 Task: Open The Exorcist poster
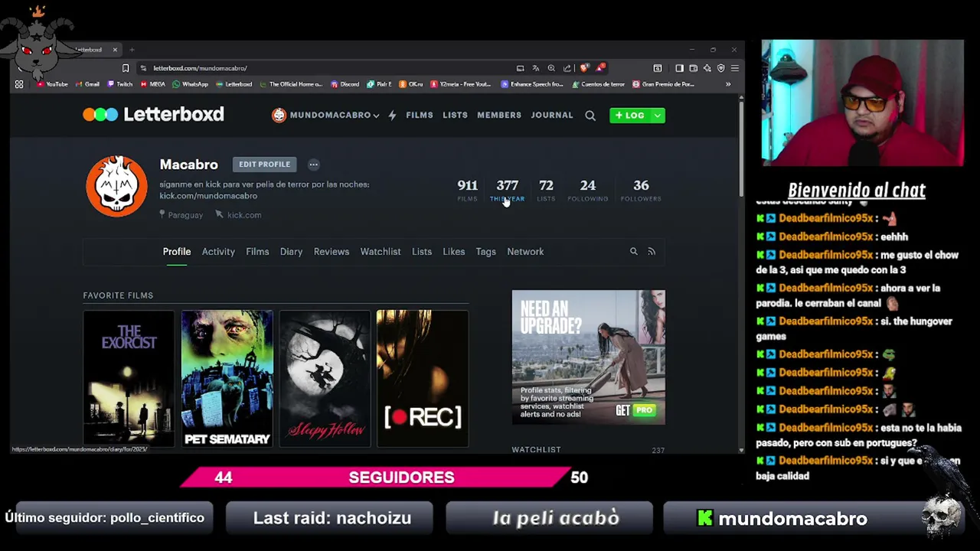[x=129, y=378]
